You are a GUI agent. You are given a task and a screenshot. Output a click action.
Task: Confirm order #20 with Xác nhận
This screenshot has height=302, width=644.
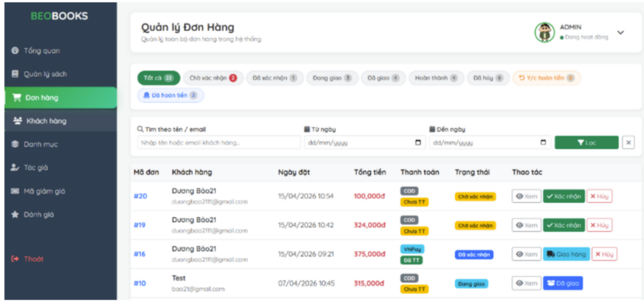[x=564, y=196]
